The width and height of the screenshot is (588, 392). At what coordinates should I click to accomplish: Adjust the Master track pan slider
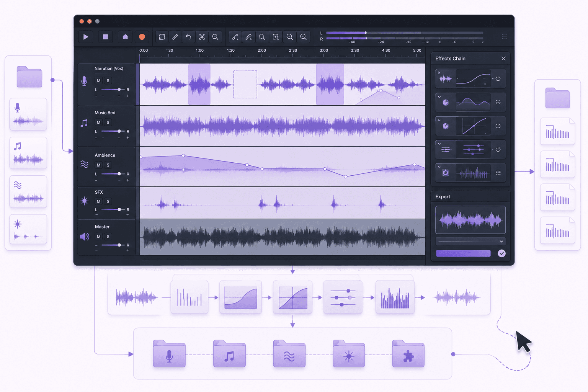pos(112,245)
